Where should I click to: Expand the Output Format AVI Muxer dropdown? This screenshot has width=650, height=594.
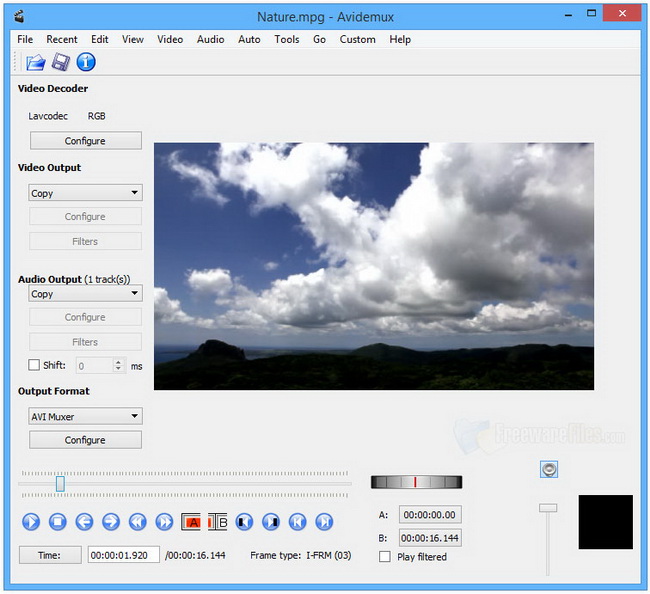point(85,416)
